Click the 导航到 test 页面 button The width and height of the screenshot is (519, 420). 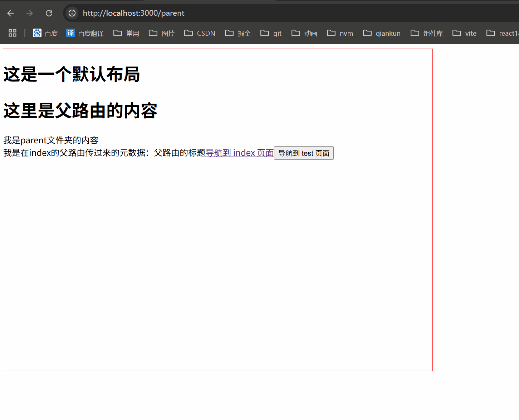click(x=304, y=153)
